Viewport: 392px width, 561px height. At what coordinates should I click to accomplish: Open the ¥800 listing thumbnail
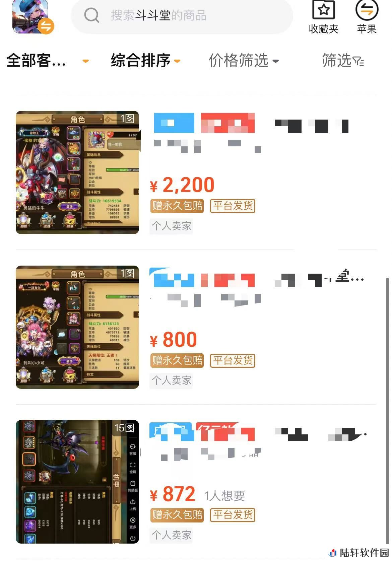pos(77,327)
